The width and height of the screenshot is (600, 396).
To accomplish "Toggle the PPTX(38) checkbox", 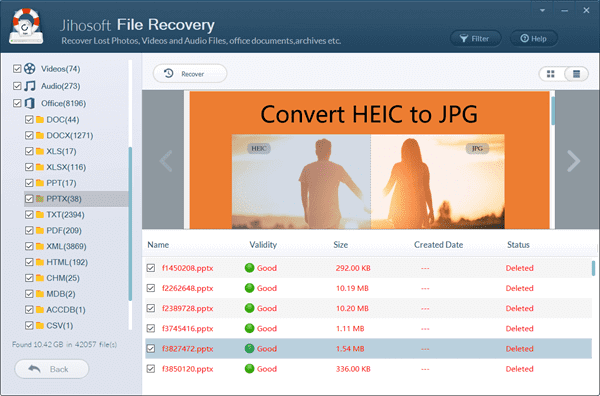I will pos(29,199).
